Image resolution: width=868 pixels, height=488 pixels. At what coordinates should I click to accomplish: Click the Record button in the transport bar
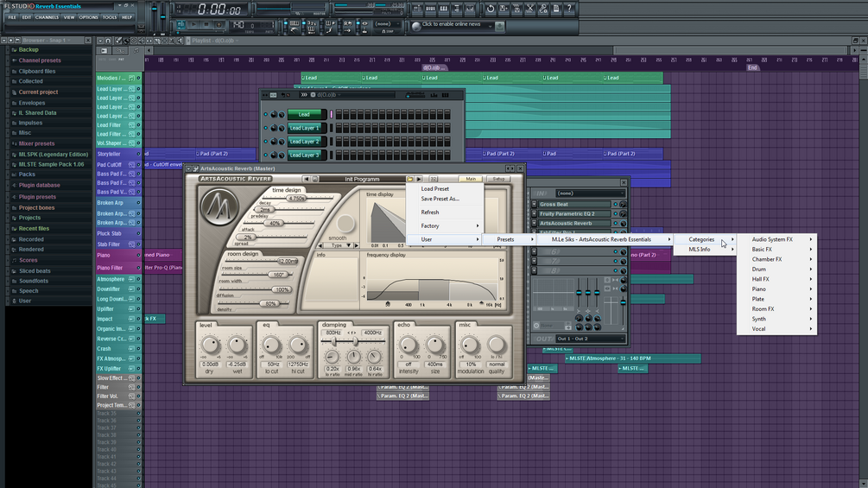219,25
